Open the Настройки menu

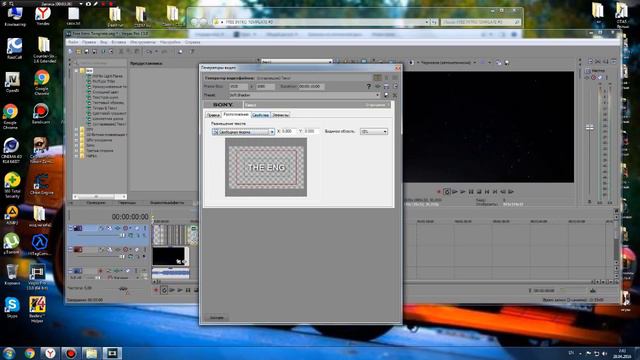pyautogui.click(x=170, y=42)
